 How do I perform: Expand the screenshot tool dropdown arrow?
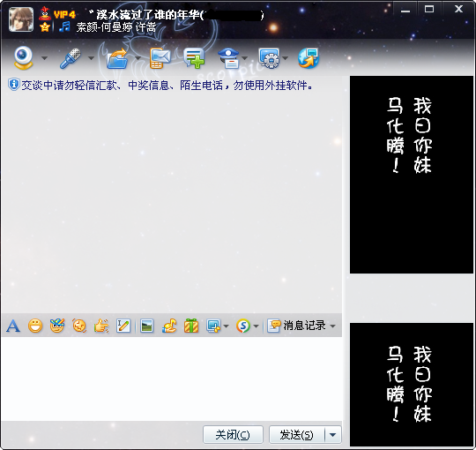(227, 326)
